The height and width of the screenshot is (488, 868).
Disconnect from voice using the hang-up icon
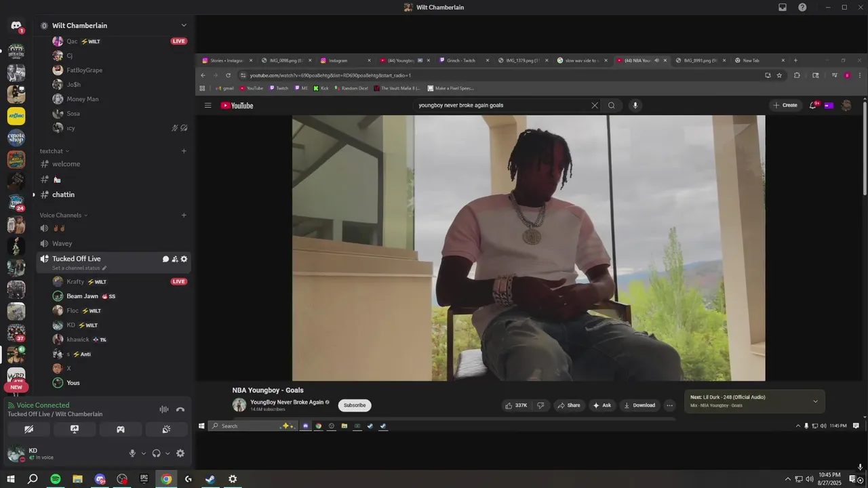coord(180,409)
